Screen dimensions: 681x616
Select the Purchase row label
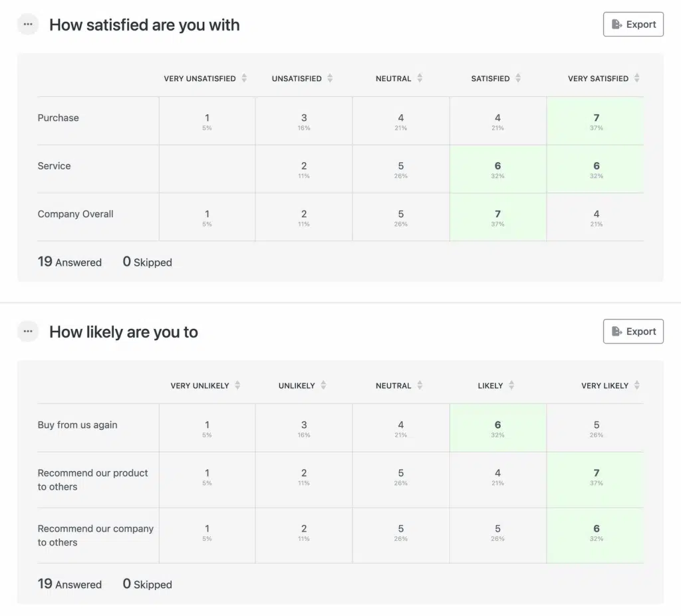tap(59, 118)
